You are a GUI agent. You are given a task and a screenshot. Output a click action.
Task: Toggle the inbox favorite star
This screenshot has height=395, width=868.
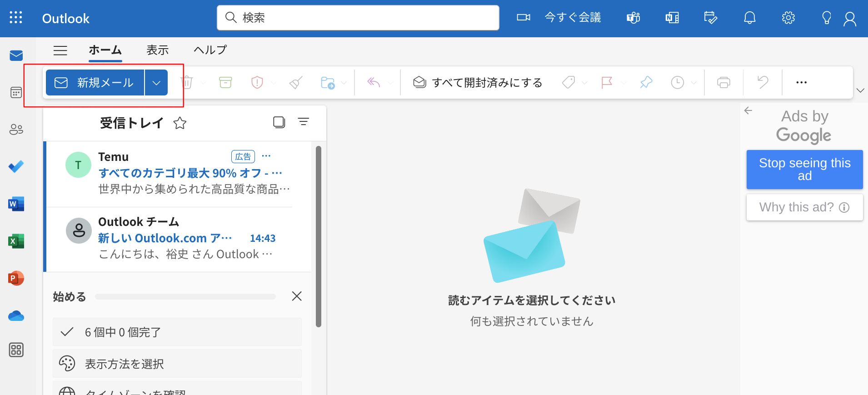[x=180, y=123]
